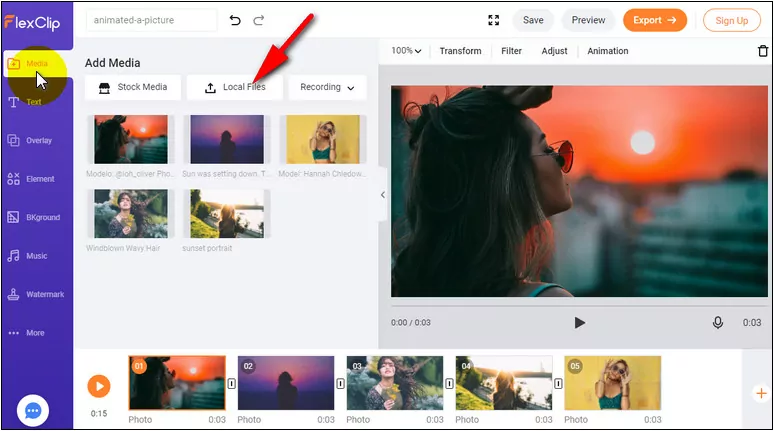Click the Stock Media button
The width and height of the screenshot is (774, 431).
click(x=133, y=87)
